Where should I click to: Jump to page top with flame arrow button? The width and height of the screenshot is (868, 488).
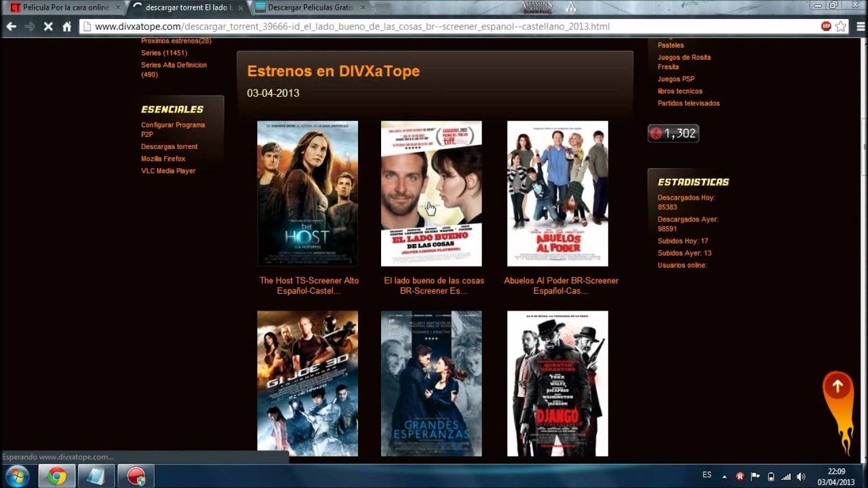(x=838, y=412)
